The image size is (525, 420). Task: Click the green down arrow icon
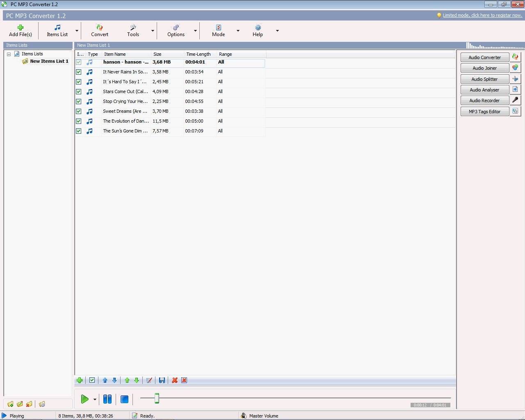point(137,380)
